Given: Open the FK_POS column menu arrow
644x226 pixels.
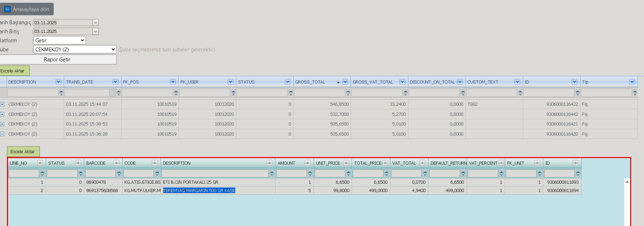Looking at the screenshot, I should pyautogui.click(x=173, y=82).
